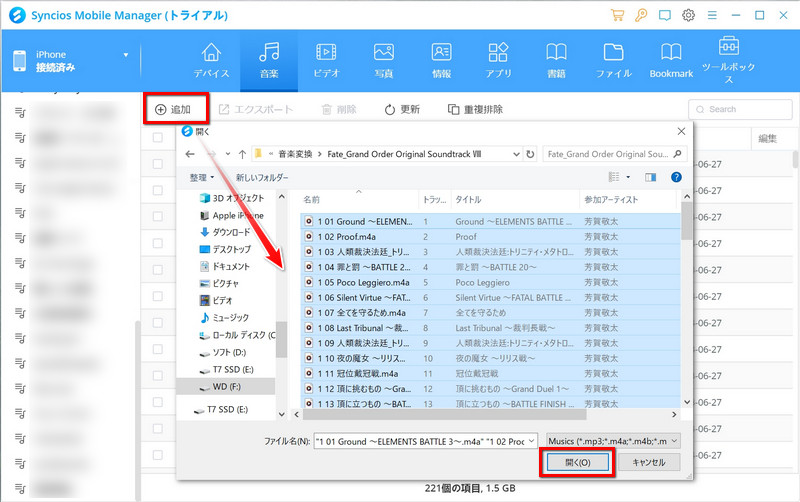Viewport: 800px width, 502px height.
Task: Click 新しいフォルダー (New folder)
Action: pyautogui.click(x=262, y=178)
